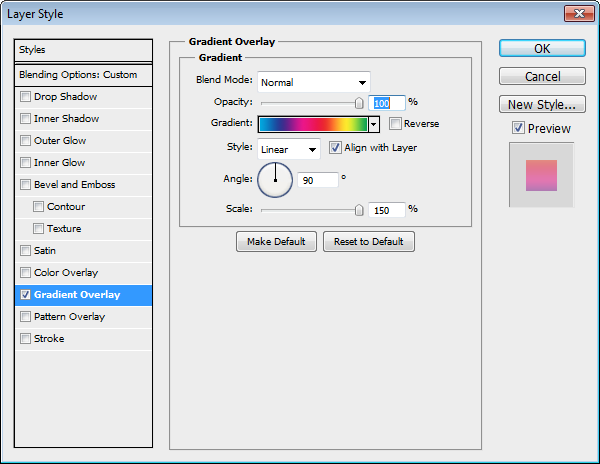
Task: Enable the Drop Shadow checkbox
Action: (25, 97)
